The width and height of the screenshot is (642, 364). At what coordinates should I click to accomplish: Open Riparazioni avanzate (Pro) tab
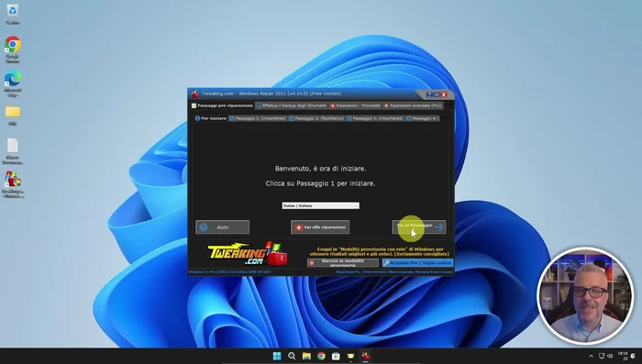tap(413, 105)
